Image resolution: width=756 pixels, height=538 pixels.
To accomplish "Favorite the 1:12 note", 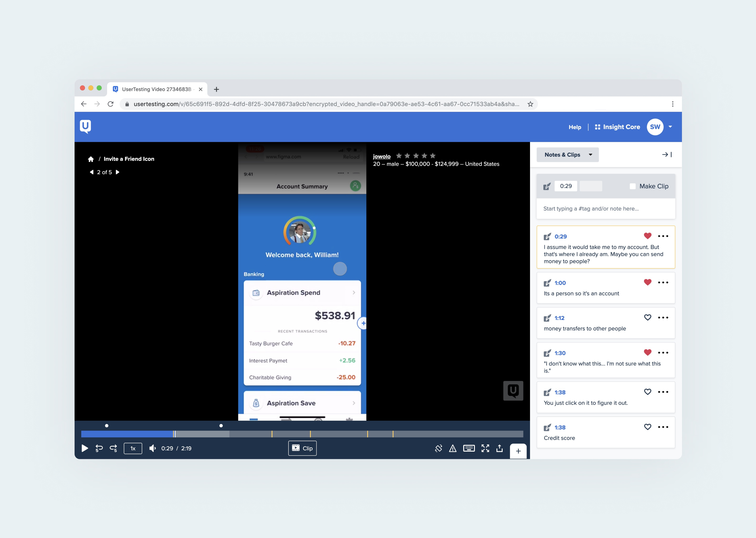I will coord(647,317).
